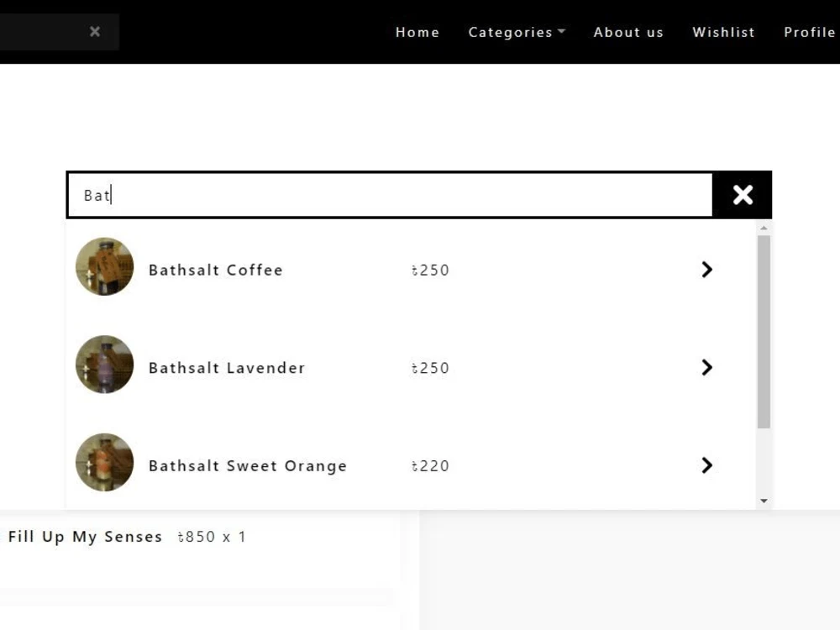Click the scrollbar down arrow in results list
This screenshot has width=840, height=630.
coord(763,500)
